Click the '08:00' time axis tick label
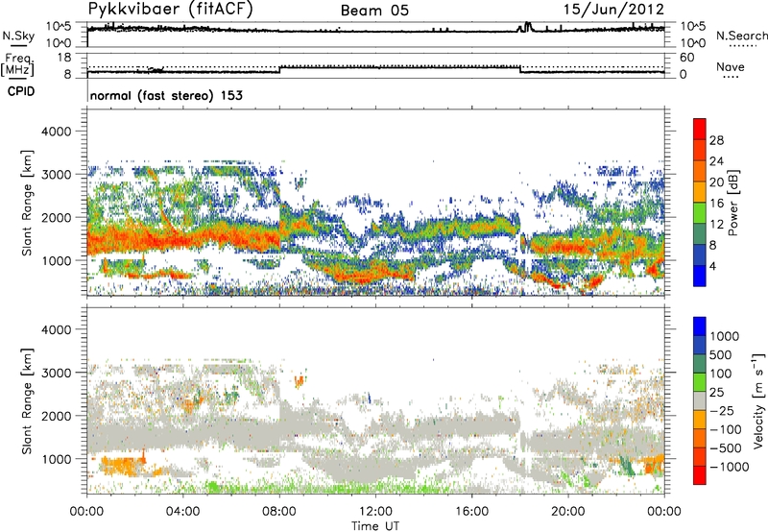The height and width of the screenshot is (532, 768). (x=279, y=512)
